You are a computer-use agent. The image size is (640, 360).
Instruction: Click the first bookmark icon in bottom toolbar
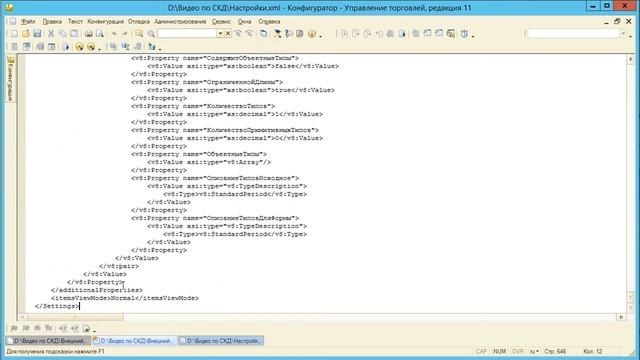point(14,328)
